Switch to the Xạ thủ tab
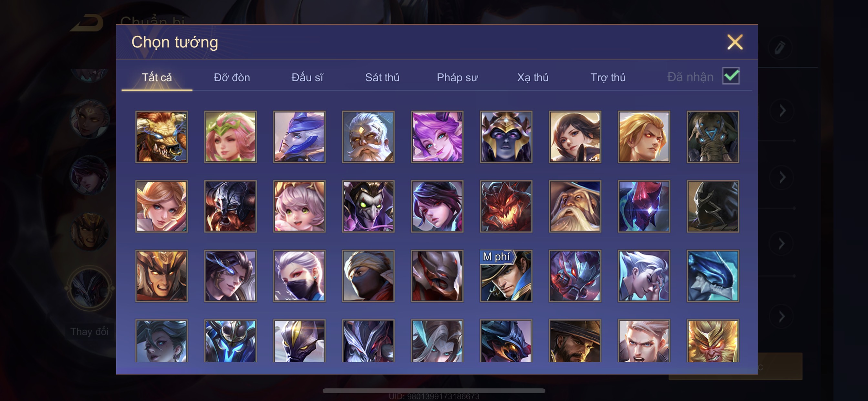The height and width of the screenshot is (401, 868). pos(533,77)
